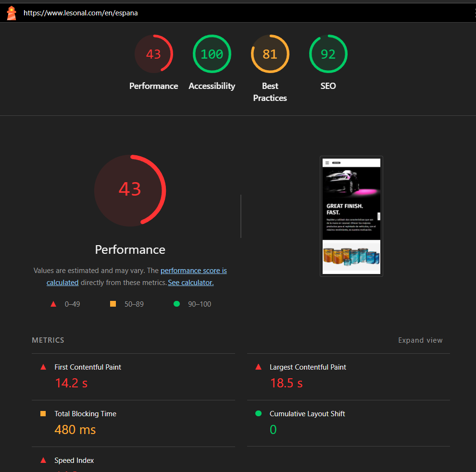Viewport: 476px width, 472px height.
Task: Open the 'performance score is calculated' link
Action: click(193, 271)
